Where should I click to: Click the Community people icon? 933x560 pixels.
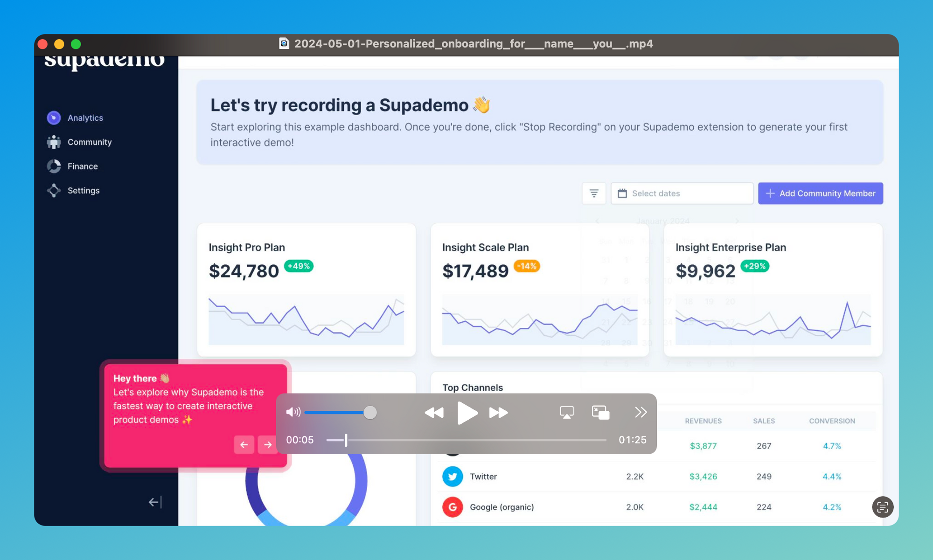(54, 142)
